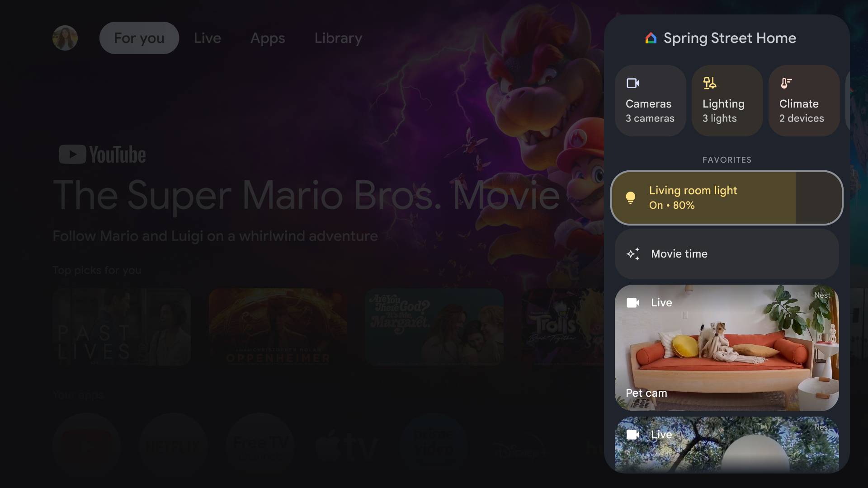Open the Library section

click(x=338, y=38)
